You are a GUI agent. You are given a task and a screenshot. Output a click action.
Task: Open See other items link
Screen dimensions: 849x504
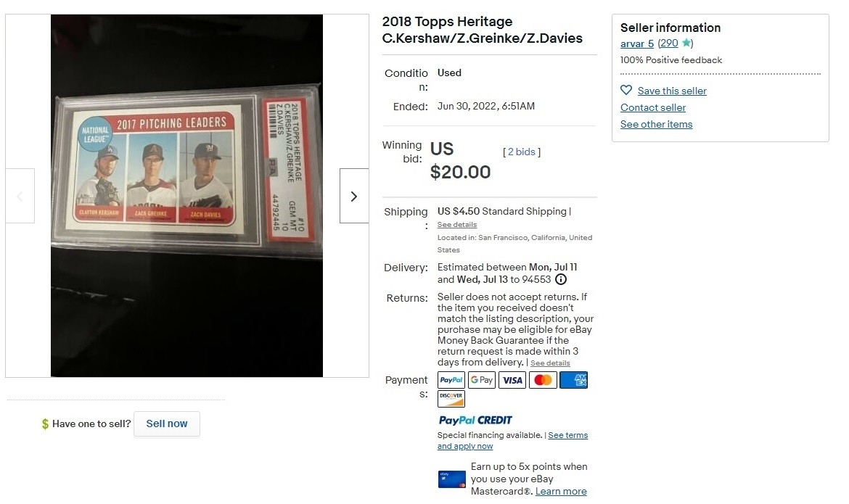point(656,125)
